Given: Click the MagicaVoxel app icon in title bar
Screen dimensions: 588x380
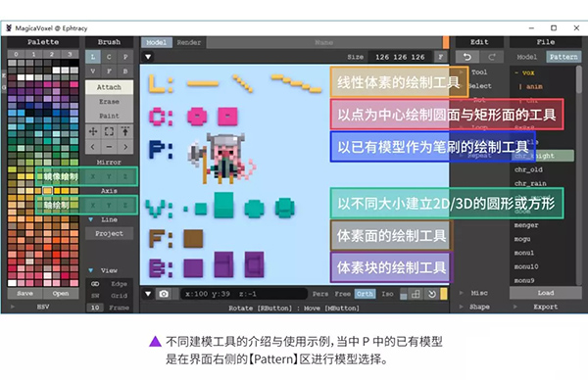Looking at the screenshot, I should click(x=8, y=28).
